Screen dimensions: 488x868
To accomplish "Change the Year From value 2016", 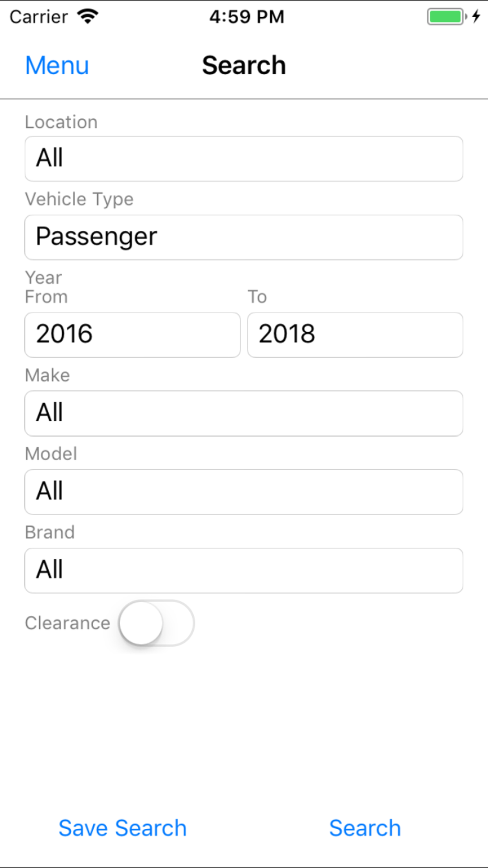I will [132, 335].
